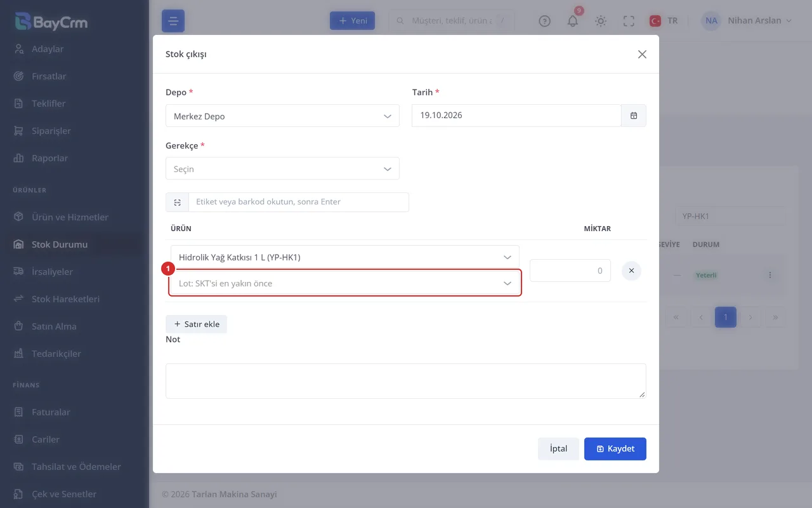Click the barcode scan icon

tap(177, 202)
